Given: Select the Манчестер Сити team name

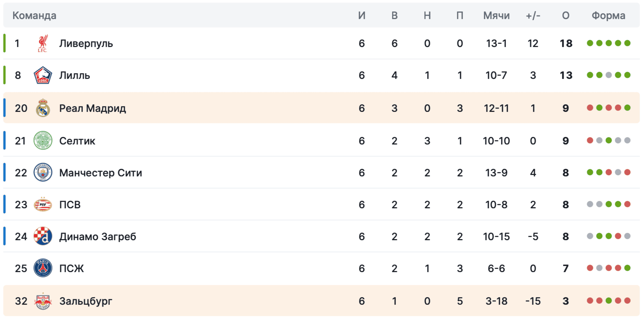Looking at the screenshot, I should [100, 172].
